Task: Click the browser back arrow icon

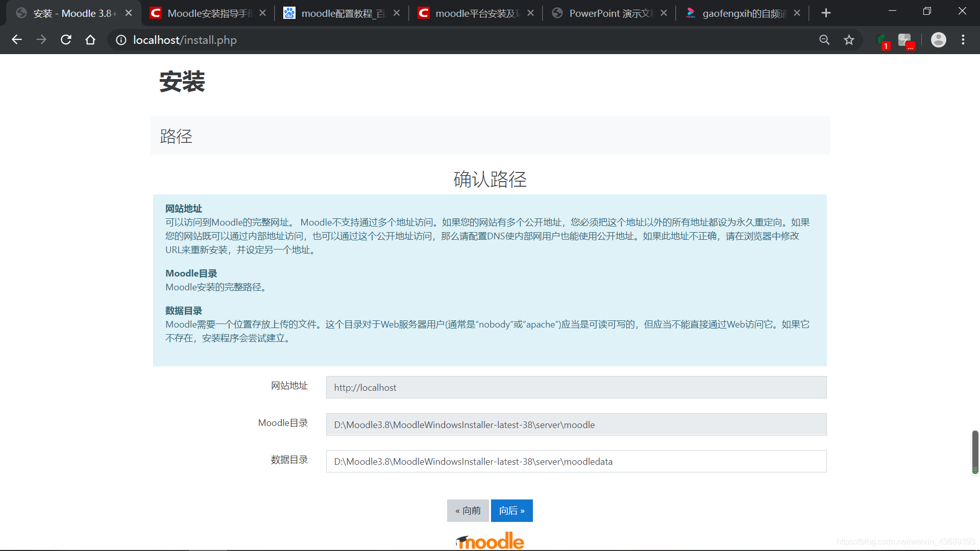Action: tap(17, 40)
